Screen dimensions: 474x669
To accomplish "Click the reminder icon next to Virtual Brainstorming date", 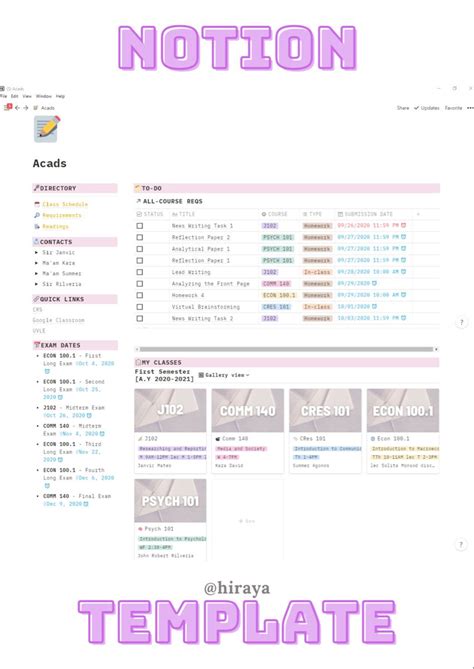I will [x=374, y=306].
